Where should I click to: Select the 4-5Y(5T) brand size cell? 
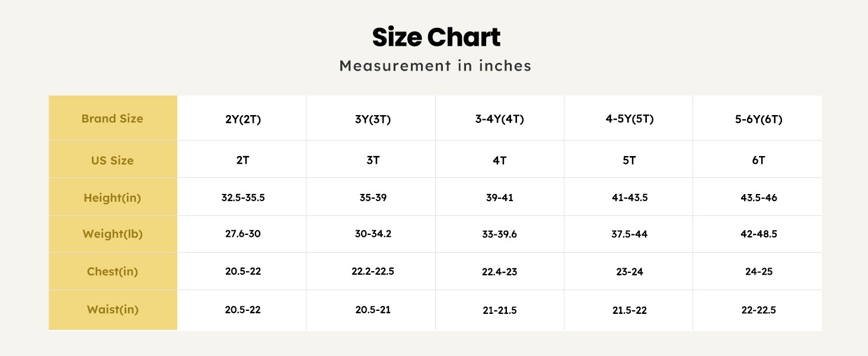629,119
